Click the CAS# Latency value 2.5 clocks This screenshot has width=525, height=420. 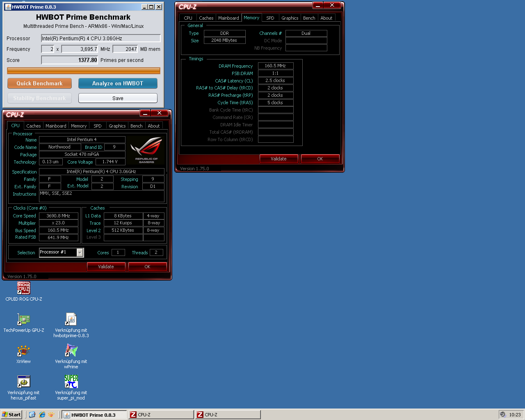276,81
